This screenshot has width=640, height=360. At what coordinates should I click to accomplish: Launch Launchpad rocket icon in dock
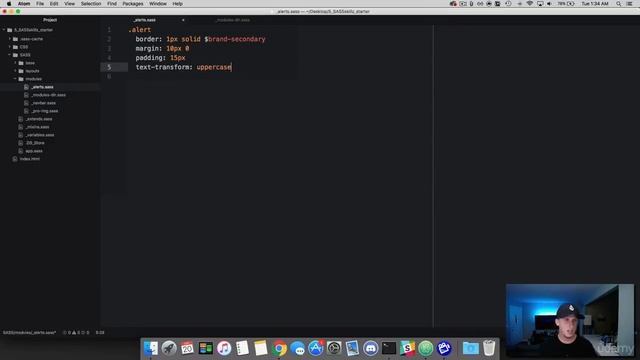169,348
